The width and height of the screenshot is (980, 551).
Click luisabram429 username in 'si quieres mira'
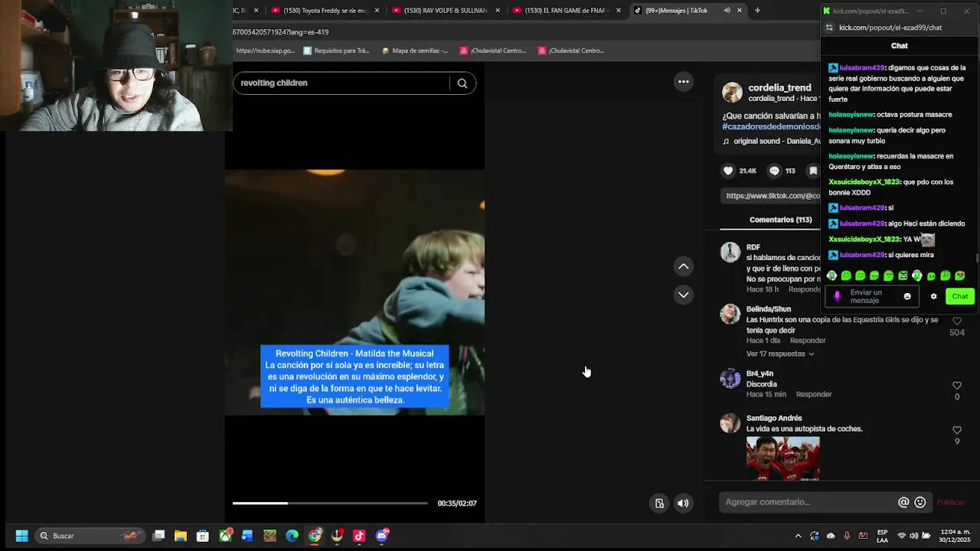(862, 255)
